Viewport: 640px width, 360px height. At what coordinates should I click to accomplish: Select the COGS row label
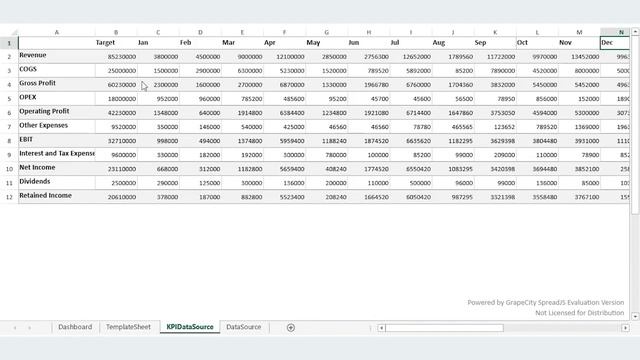pos(57,70)
